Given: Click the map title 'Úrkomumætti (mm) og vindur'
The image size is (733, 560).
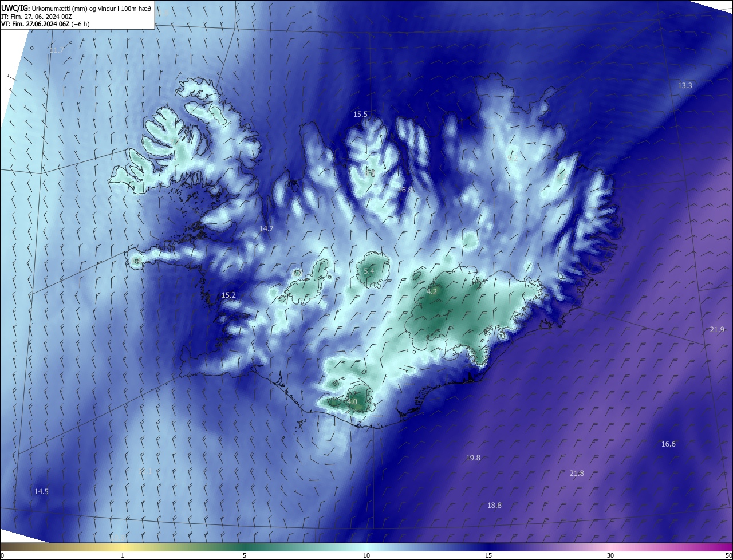Looking at the screenshot, I should [72, 8].
